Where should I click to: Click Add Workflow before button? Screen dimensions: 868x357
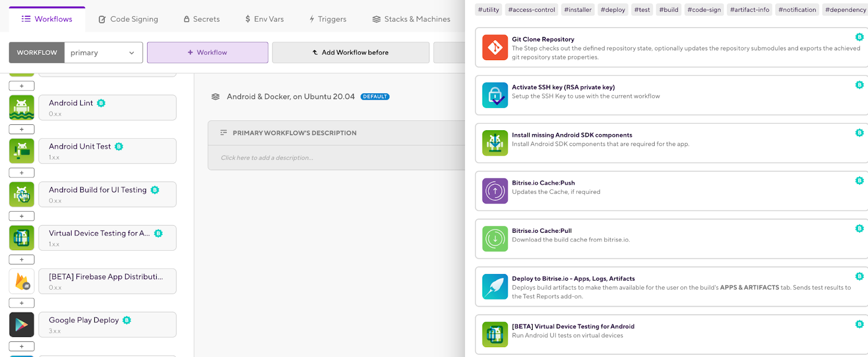[350, 53]
